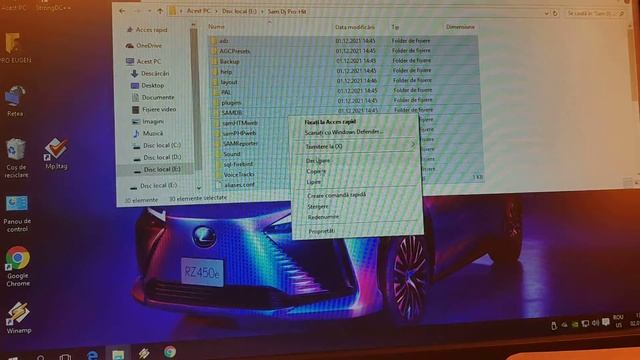The image size is (640, 360).
Task: Choose Creare comandă rapidă
Action: pos(337,195)
